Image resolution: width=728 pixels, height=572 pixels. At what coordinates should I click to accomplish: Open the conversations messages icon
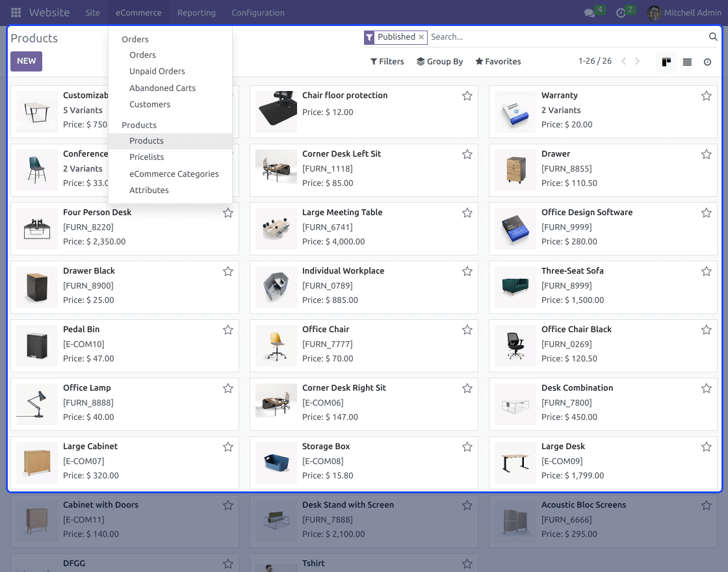[x=590, y=13]
